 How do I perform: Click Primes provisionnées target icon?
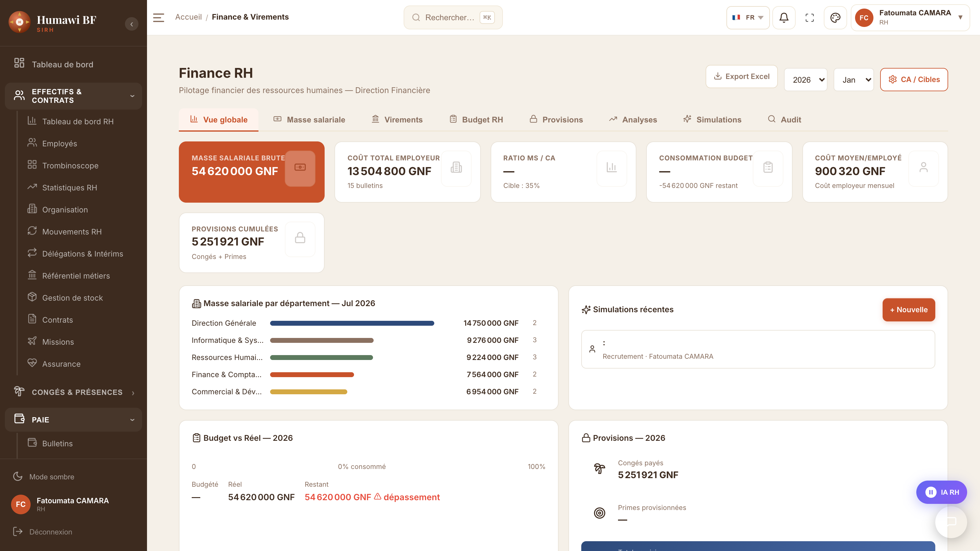pyautogui.click(x=599, y=513)
